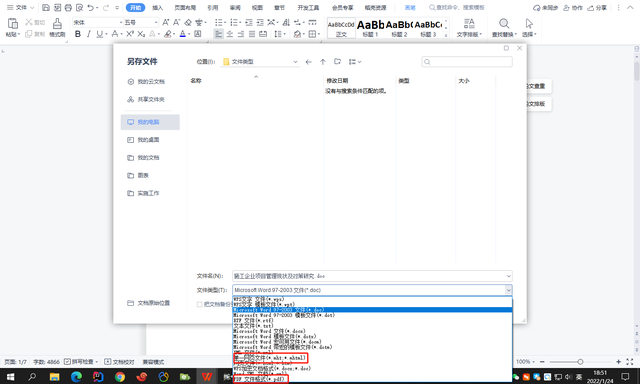The height and width of the screenshot is (384, 640).
Task: Toggle bold formatting in ribbon
Action: pyautogui.click(x=78, y=34)
